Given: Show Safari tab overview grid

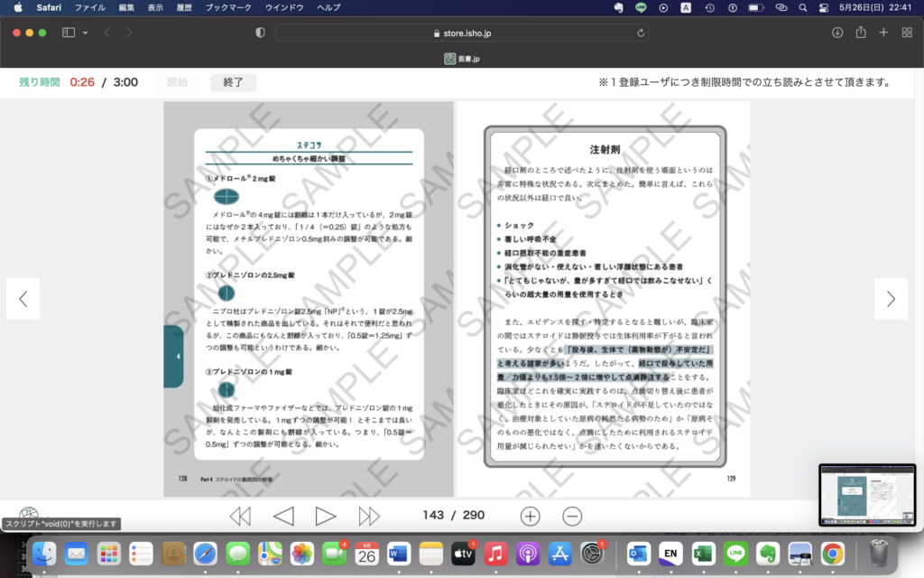Looking at the screenshot, I should pyautogui.click(x=906, y=33).
